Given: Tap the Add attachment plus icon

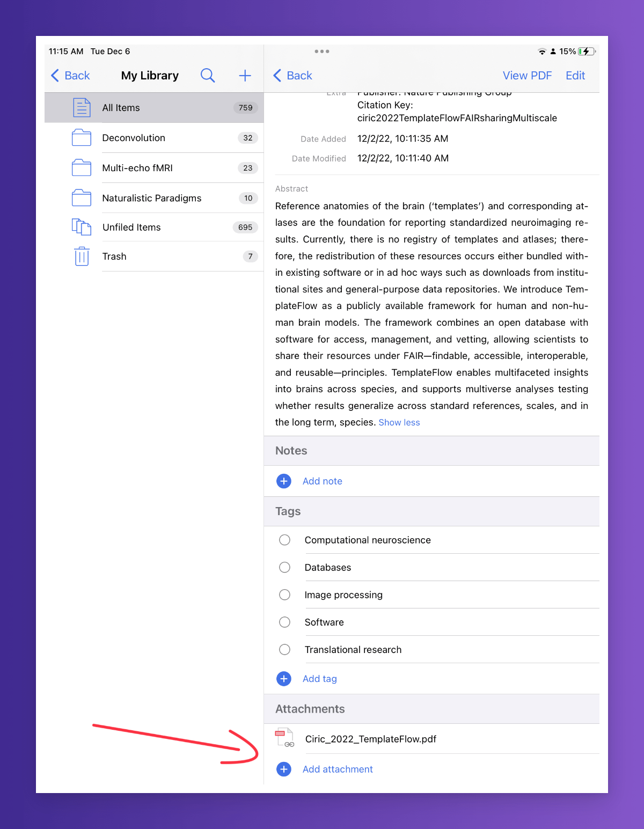Looking at the screenshot, I should [284, 769].
